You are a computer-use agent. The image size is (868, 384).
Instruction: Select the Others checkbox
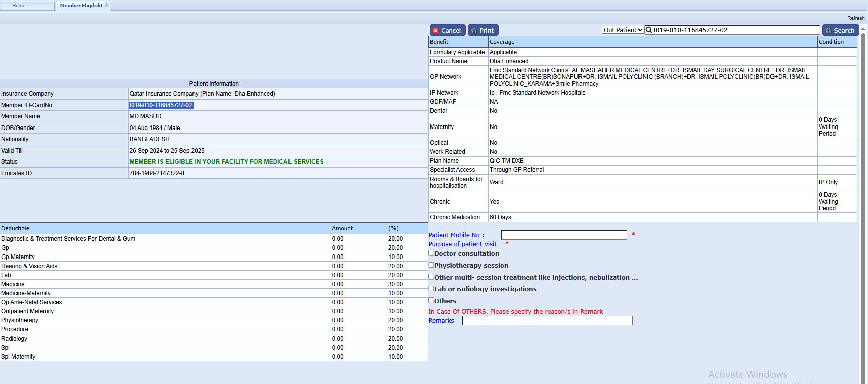[431, 300]
